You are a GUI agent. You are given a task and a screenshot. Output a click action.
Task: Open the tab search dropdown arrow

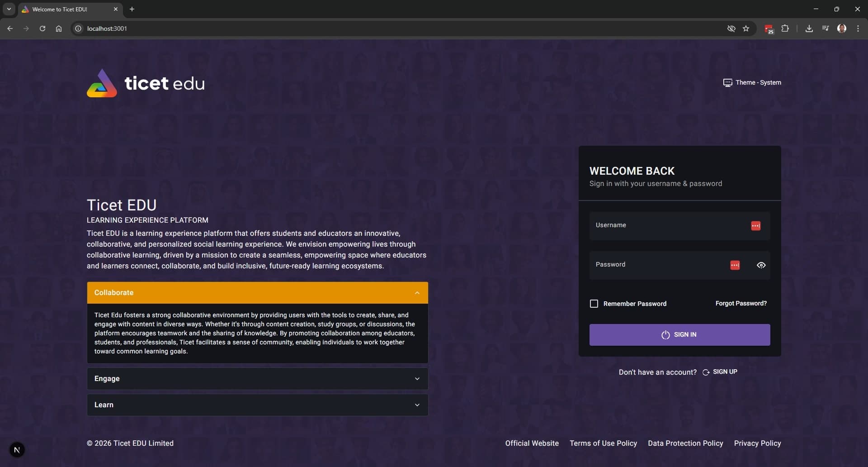click(9, 9)
